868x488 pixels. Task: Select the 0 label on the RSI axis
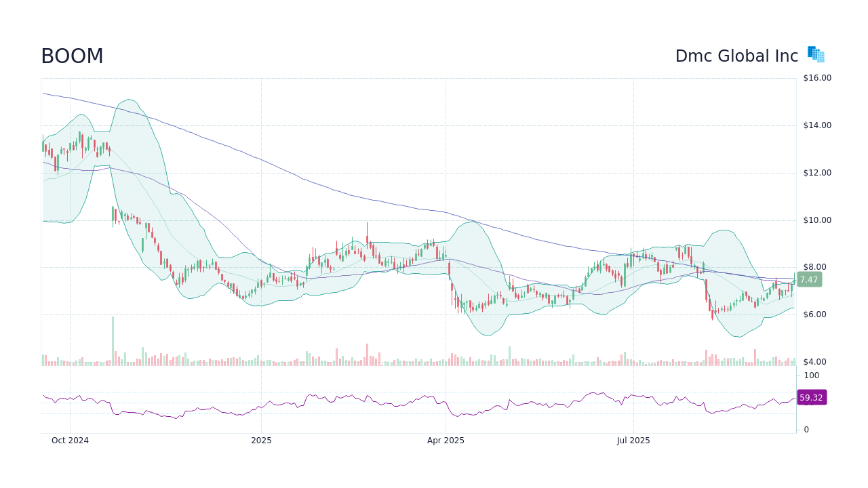click(x=807, y=430)
